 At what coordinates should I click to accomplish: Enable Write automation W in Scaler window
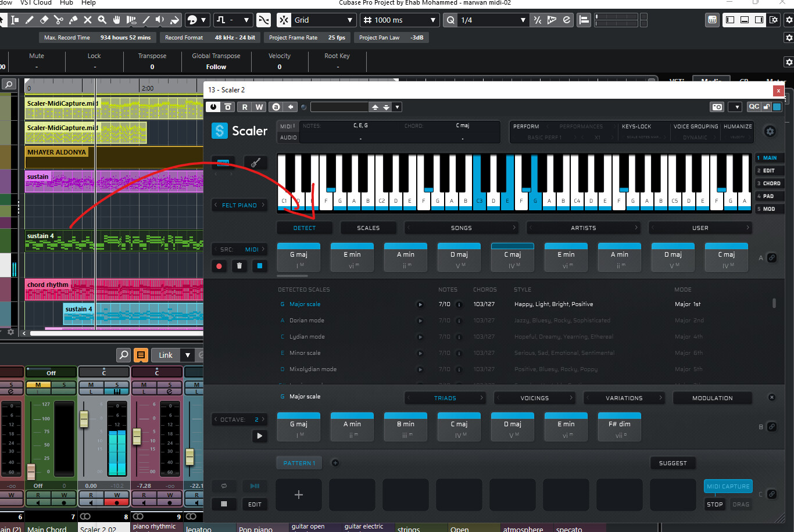(x=259, y=107)
